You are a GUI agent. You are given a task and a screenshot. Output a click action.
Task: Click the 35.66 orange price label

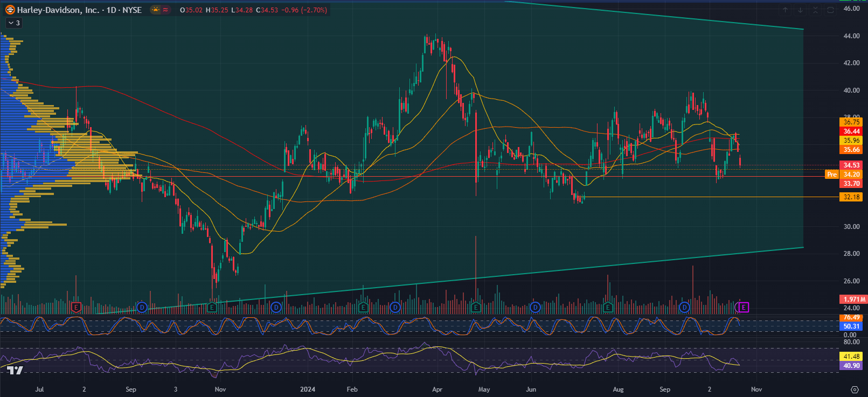click(x=851, y=150)
